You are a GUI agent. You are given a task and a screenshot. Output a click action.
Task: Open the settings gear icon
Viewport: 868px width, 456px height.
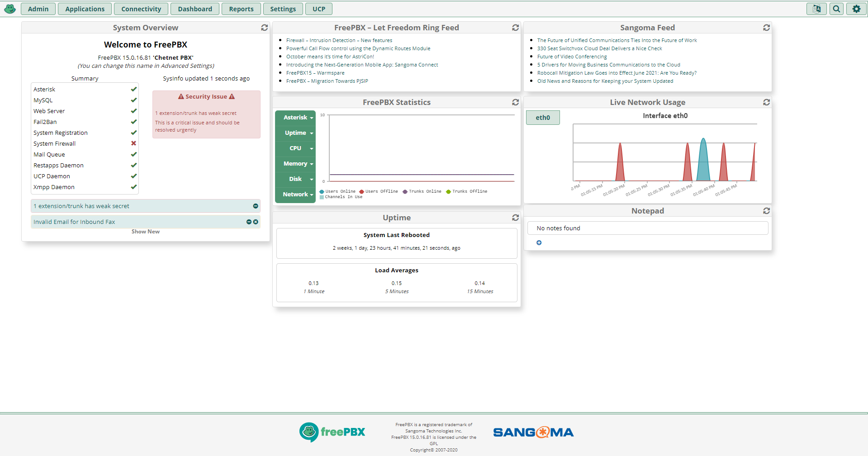click(x=856, y=9)
